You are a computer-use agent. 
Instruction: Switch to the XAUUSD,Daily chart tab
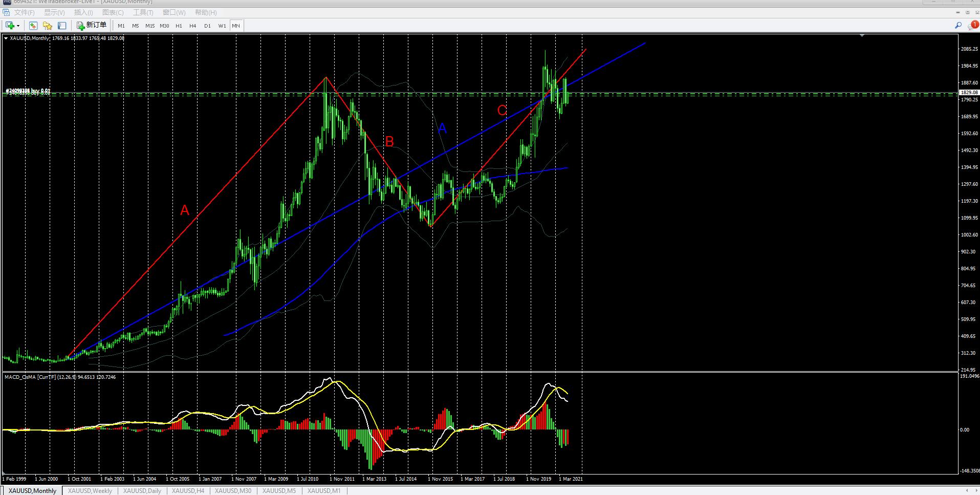tap(142, 491)
